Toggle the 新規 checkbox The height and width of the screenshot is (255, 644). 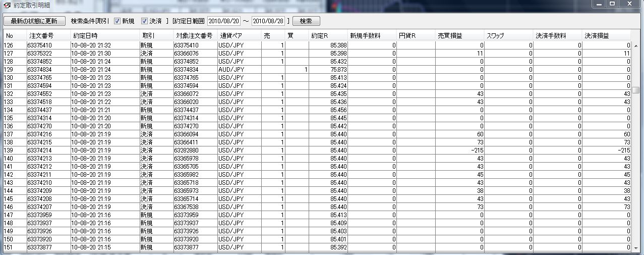click(x=117, y=21)
